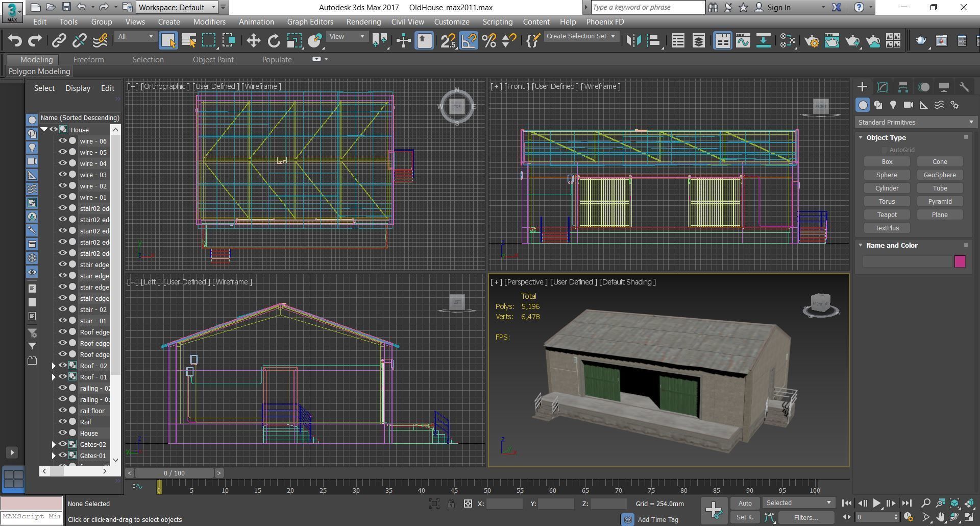This screenshot has height=526, width=980.
Task: Click the Mirror tool icon
Action: (x=633, y=40)
